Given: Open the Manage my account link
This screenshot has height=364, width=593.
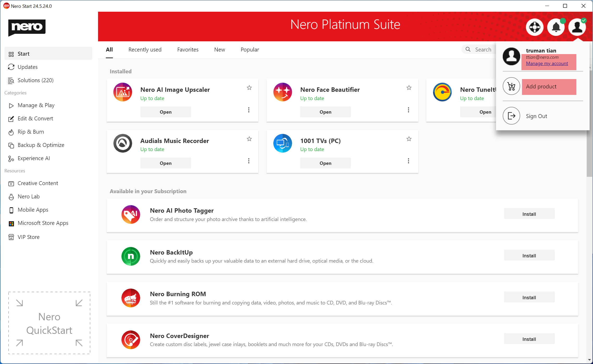Looking at the screenshot, I should pos(547,63).
